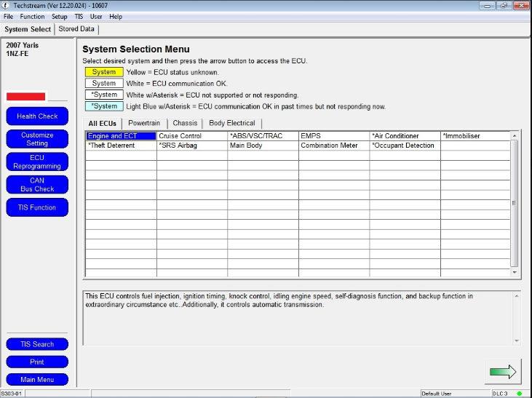
Task: Click the yellow System legend swatch
Action: point(104,72)
